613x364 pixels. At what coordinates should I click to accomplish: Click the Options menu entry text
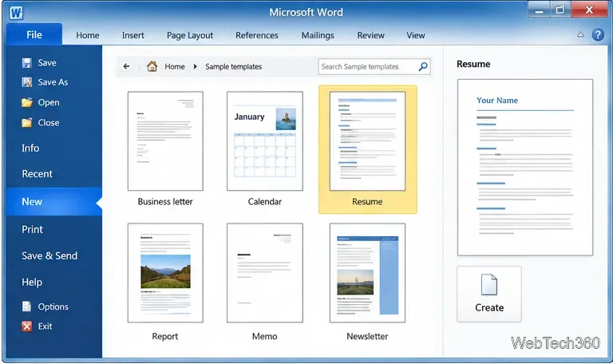pyautogui.click(x=53, y=307)
